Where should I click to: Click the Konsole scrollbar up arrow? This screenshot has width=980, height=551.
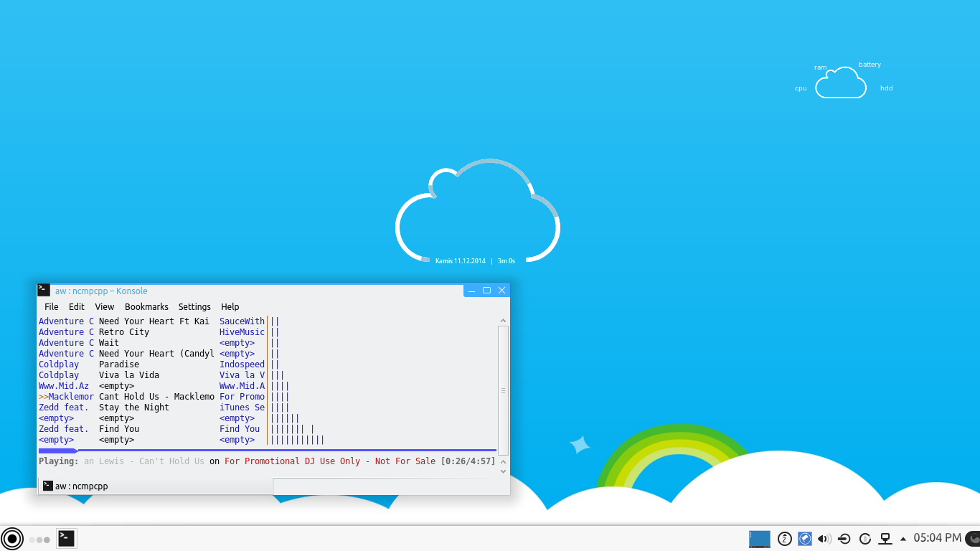[503, 321]
